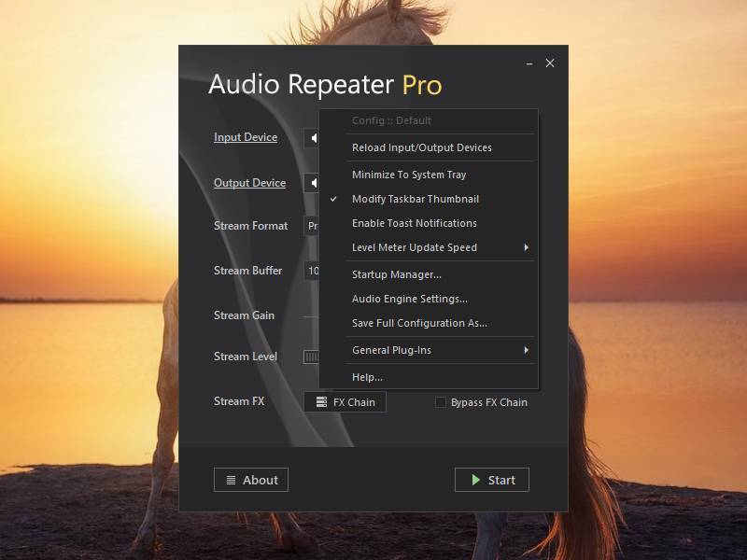Toggle Modify Taskbar Thumbnail option
Viewport: 747px width, 560px height.
(x=429, y=199)
